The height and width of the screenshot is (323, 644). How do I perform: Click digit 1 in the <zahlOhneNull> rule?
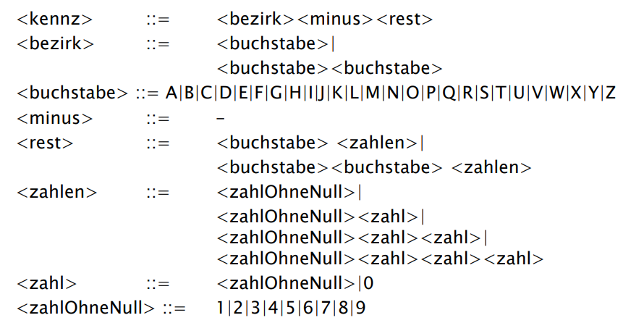pos(221,308)
